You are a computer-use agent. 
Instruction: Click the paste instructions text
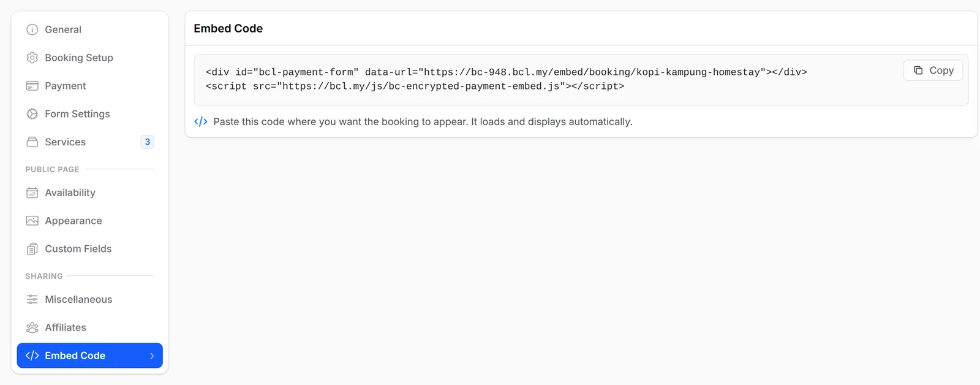(x=423, y=121)
